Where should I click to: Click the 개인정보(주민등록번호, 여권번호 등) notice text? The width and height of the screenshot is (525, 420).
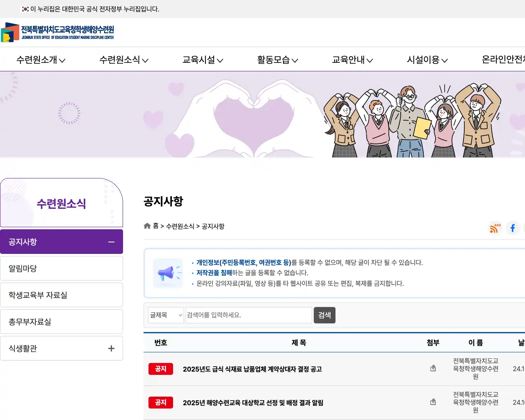pos(244,262)
